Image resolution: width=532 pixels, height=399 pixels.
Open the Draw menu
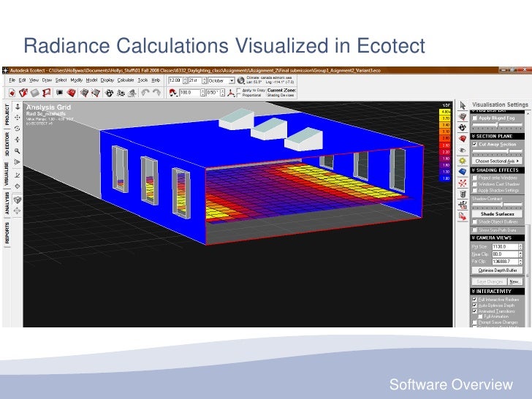[47, 80]
